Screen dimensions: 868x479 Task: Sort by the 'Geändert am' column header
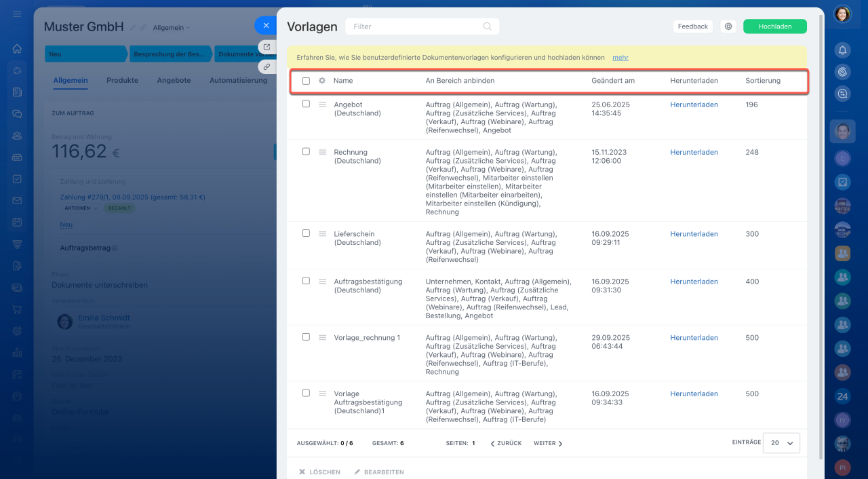(x=613, y=81)
